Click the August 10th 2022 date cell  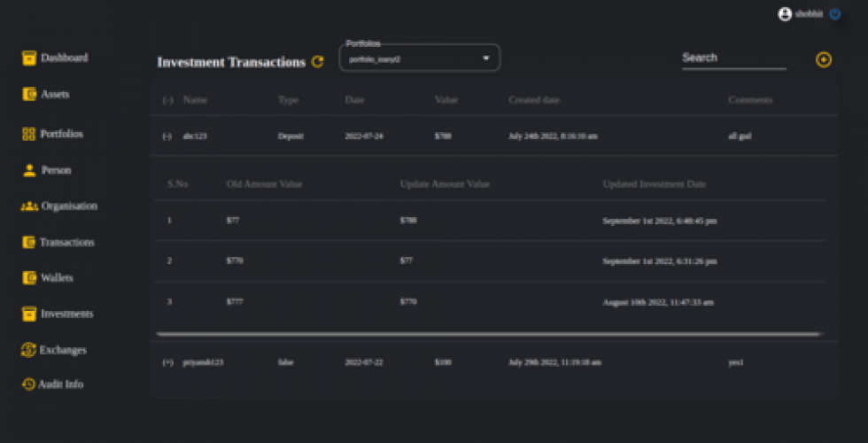658,302
